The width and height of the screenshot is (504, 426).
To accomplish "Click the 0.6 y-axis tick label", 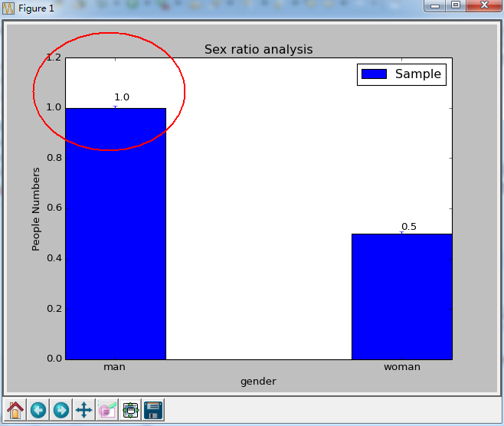I will pyautogui.click(x=54, y=208).
